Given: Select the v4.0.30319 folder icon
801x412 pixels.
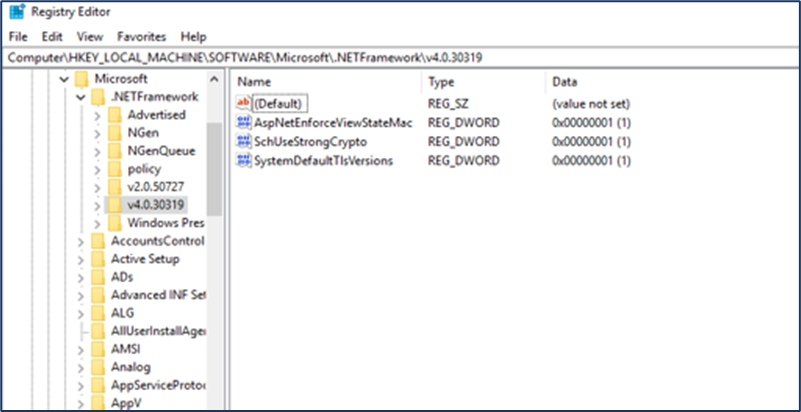Looking at the screenshot, I should [x=115, y=205].
